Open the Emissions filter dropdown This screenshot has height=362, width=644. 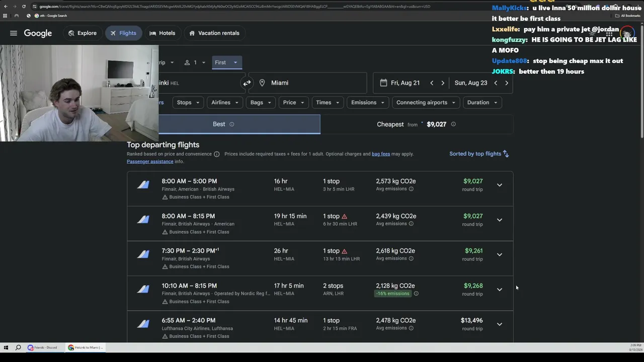[368, 103]
